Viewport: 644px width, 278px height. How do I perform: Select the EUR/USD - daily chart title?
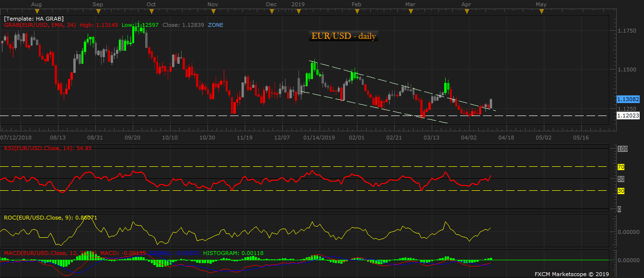click(344, 36)
